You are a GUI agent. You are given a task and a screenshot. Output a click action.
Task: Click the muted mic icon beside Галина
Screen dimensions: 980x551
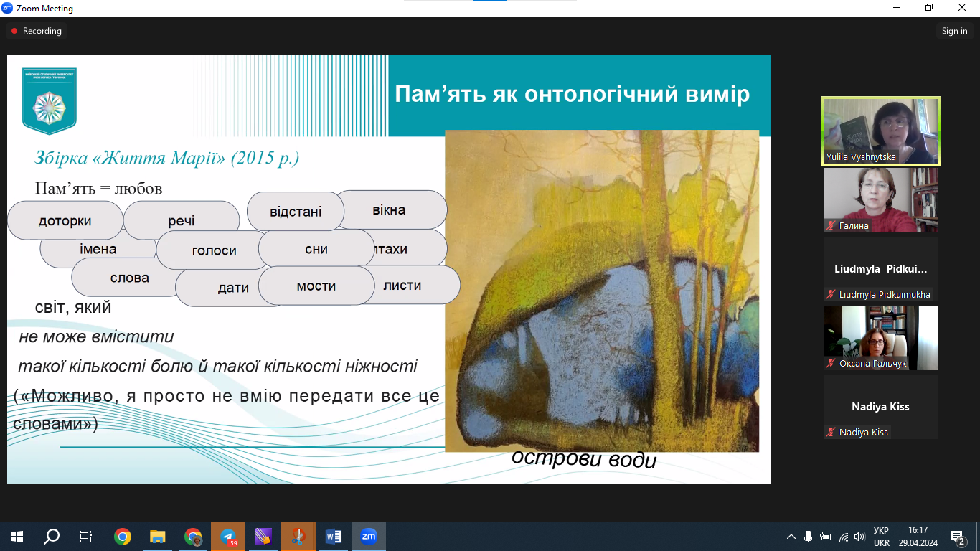pyautogui.click(x=831, y=225)
